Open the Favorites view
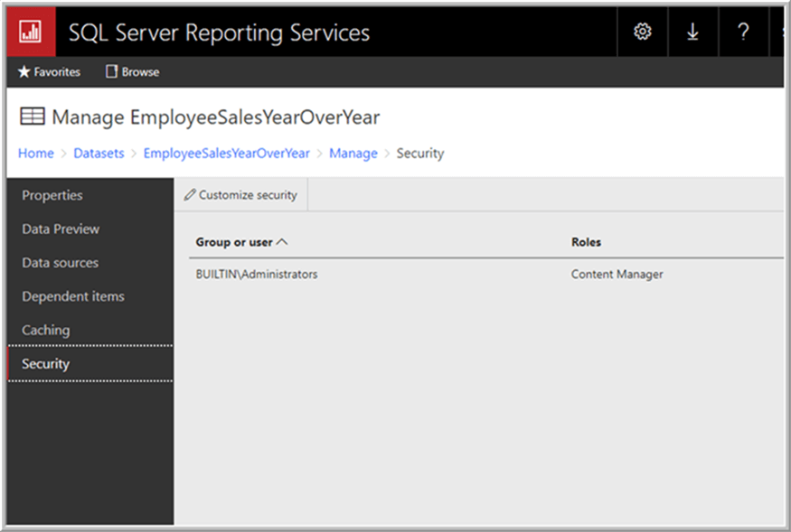This screenshot has height=532, width=791. [49, 71]
